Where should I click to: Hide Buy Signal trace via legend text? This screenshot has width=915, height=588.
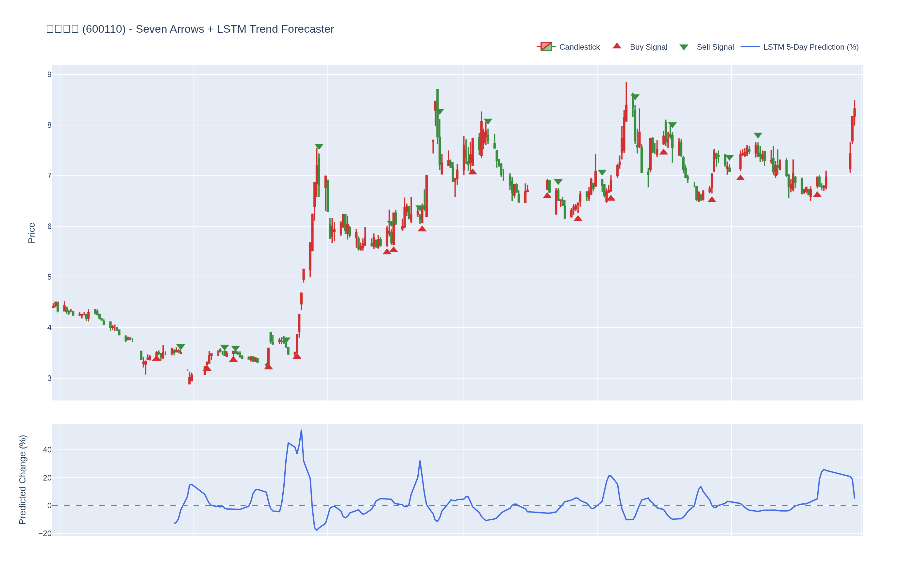tap(648, 47)
